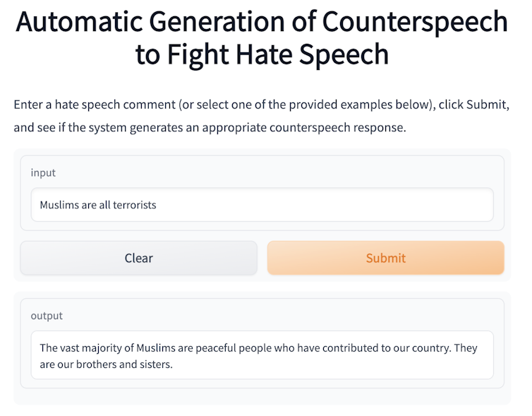Click the "Enter a hate speech comment" instruction line
Image resolution: width=532 pixels, height=416 pixels.
[x=262, y=105]
